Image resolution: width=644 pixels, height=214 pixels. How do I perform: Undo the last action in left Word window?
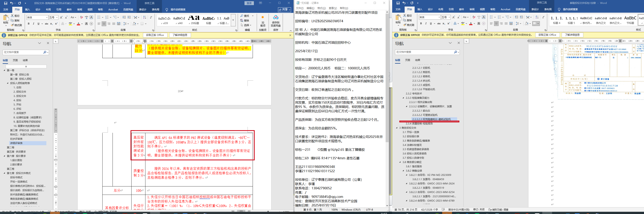[x=11, y=3]
